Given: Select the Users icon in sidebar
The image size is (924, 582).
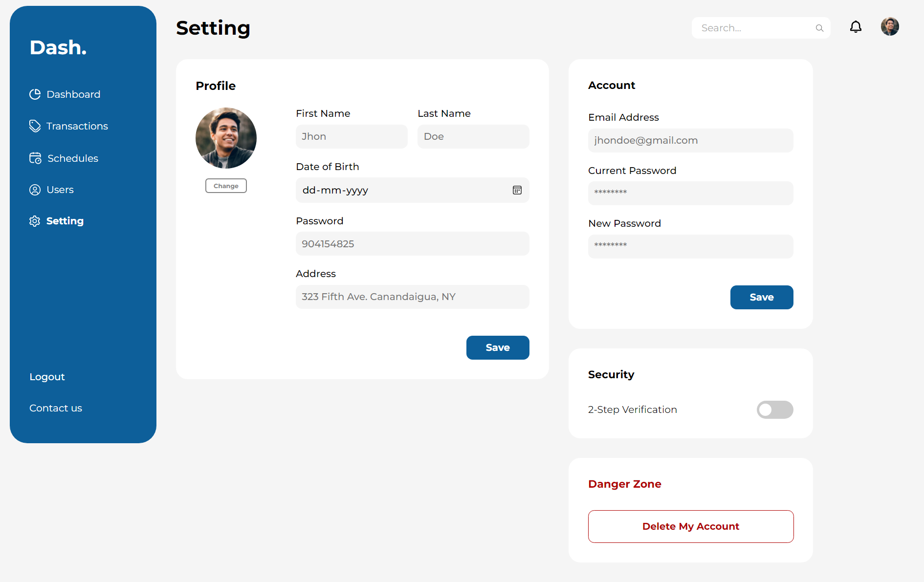Looking at the screenshot, I should (35, 190).
